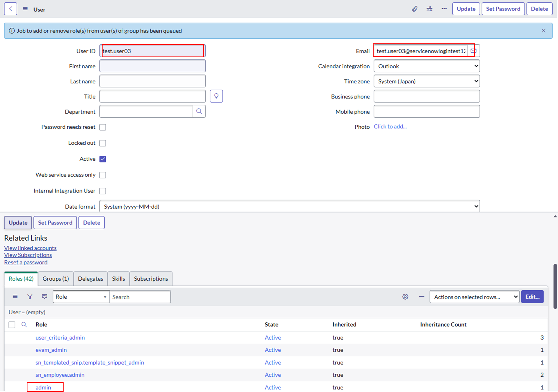Open the more options ellipsis menu
558x392 pixels.
(x=444, y=9)
